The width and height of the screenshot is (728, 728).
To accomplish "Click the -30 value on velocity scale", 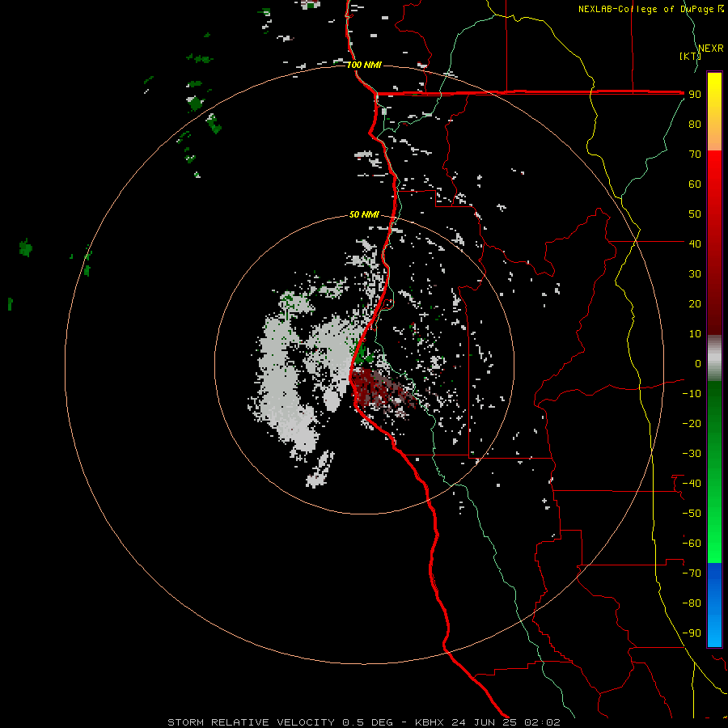I will click(x=692, y=454).
